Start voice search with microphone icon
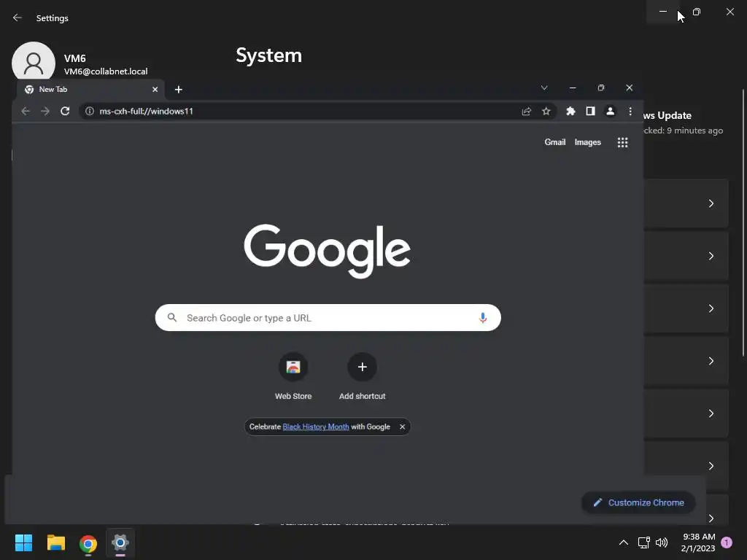This screenshot has height=560, width=747. pyautogui.click(x=483, y=318)
